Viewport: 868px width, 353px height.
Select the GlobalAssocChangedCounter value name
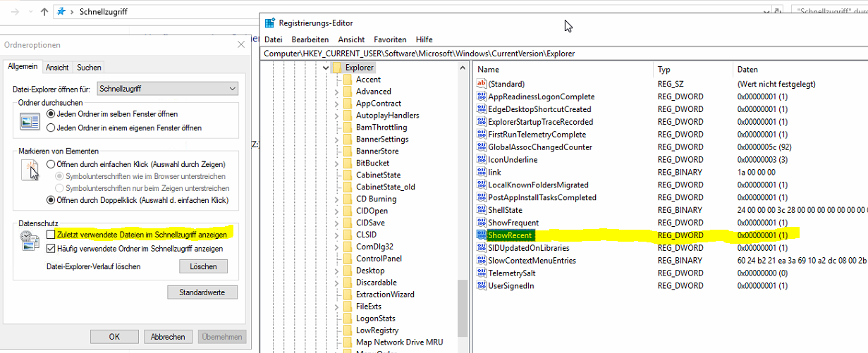(540, 147)
